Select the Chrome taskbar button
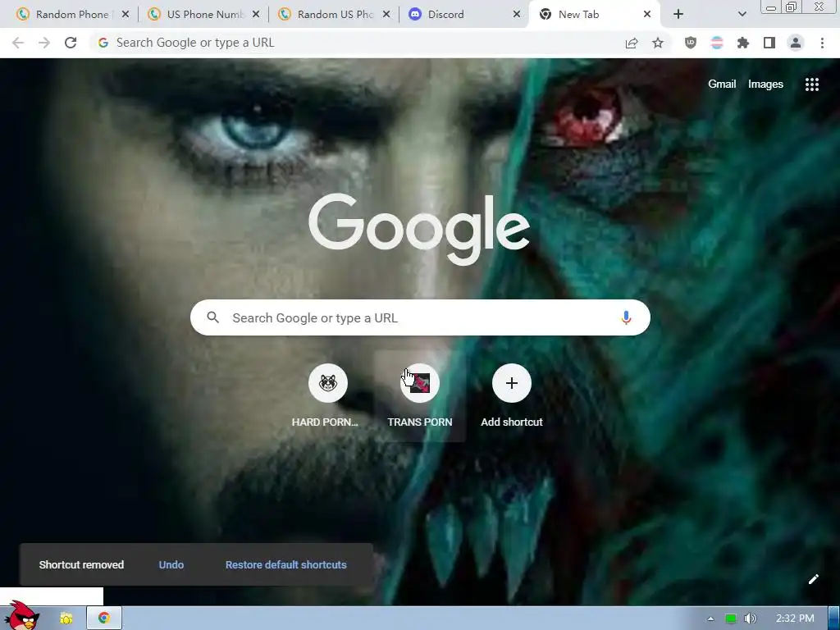 pyautogui.click(x=104, y=619)
